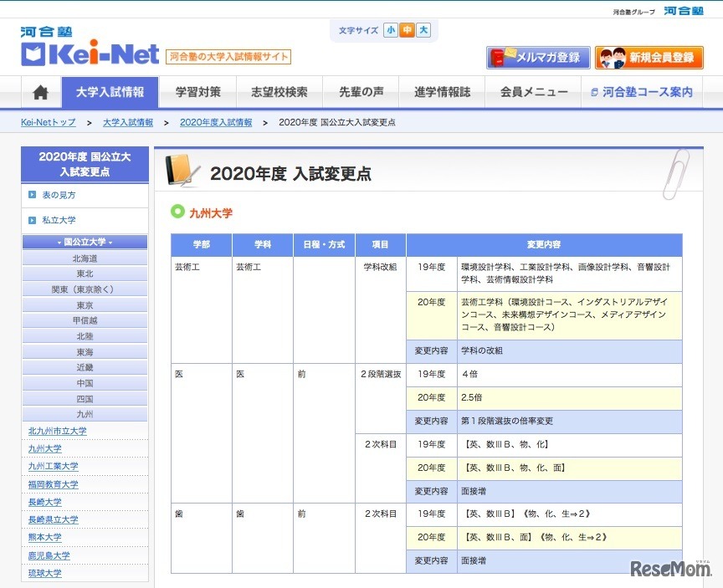Toggle font size to 小
The image size is (723, 588).
(390, 29)
